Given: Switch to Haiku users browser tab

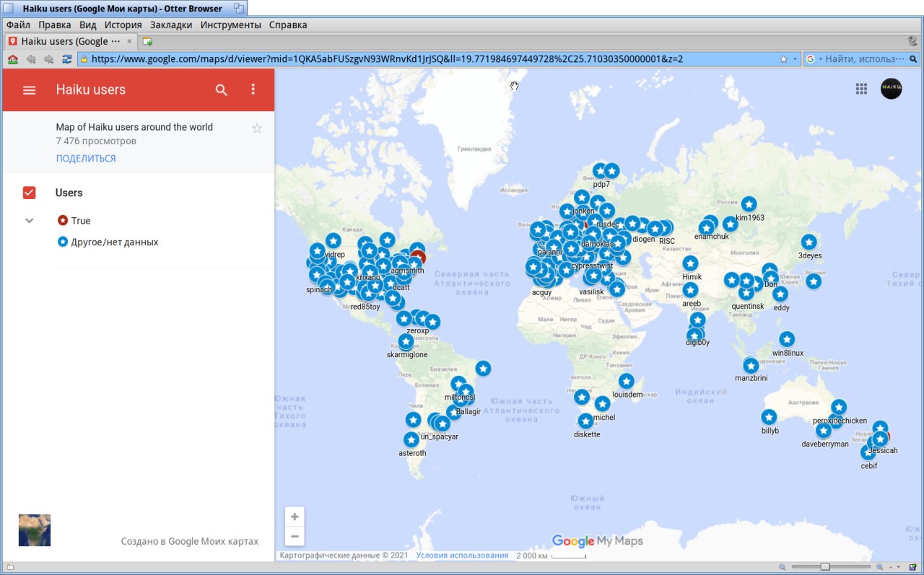Looking at the screenshot, I should point(71,41).
